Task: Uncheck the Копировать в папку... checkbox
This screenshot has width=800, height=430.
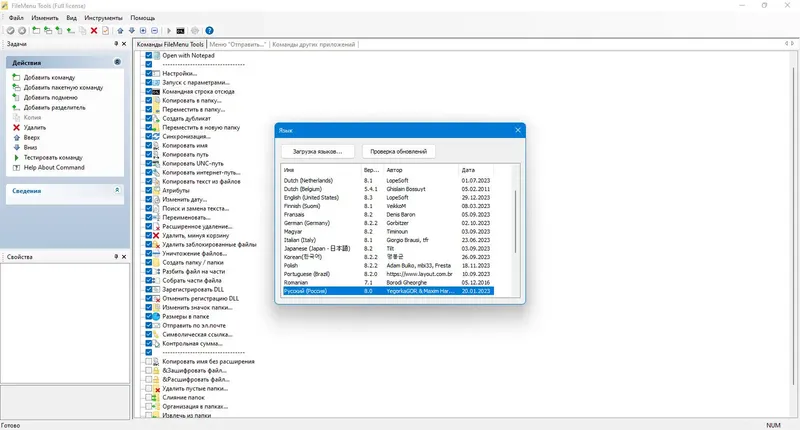Action: click(148, 100)
